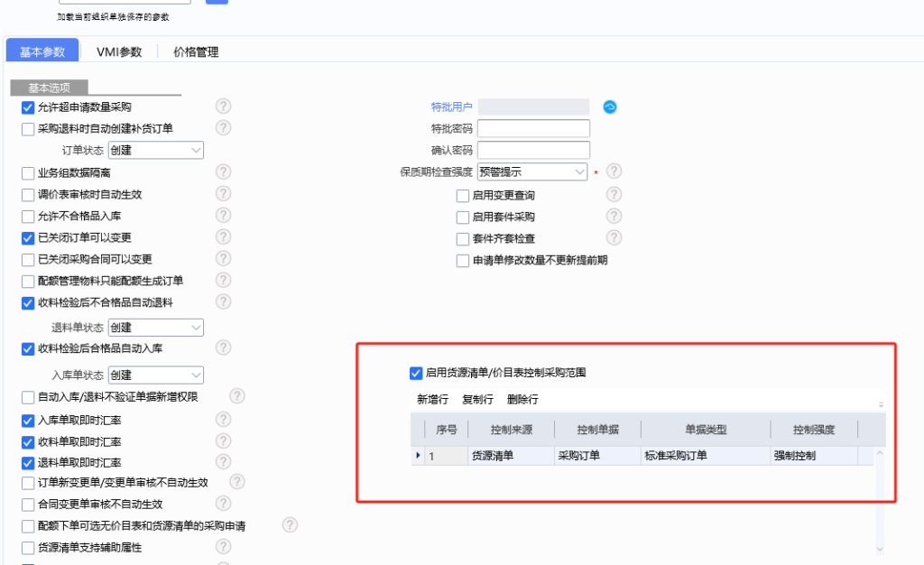Click 新增行 to add a row

432,399
